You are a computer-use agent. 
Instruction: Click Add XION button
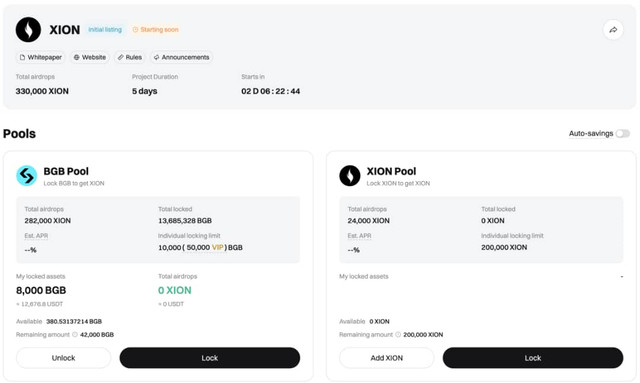click(387, 358)
